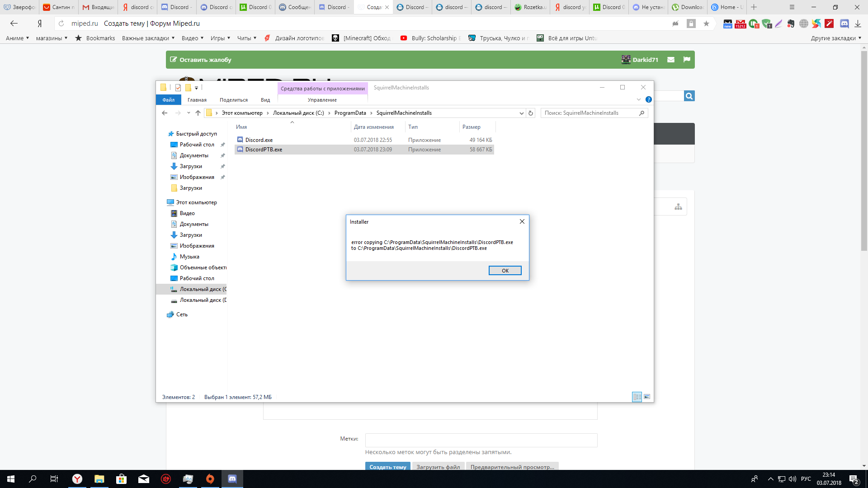Click ProgramData in the breadcrumb path
The image size is (868, 488).
pos(350,113)
